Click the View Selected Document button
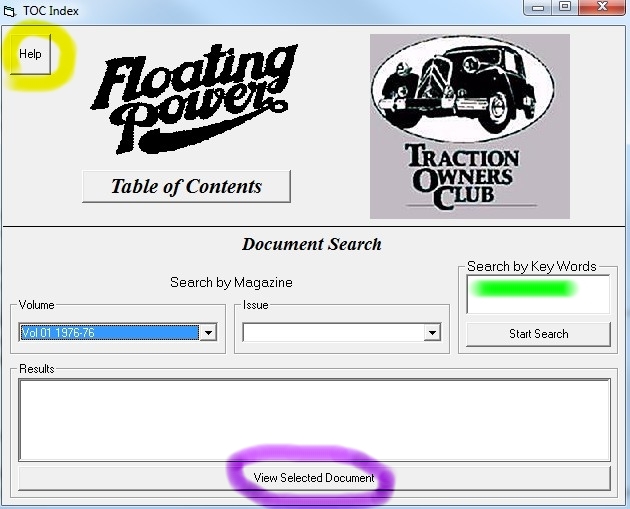The height and width of the screenshot is (509, 630). tap(314, 478)
